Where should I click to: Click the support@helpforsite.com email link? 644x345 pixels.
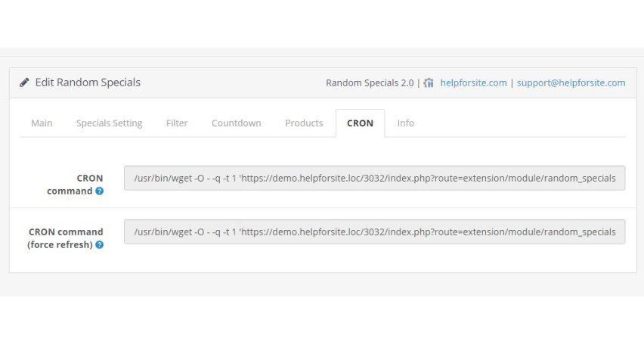(571, 82)
